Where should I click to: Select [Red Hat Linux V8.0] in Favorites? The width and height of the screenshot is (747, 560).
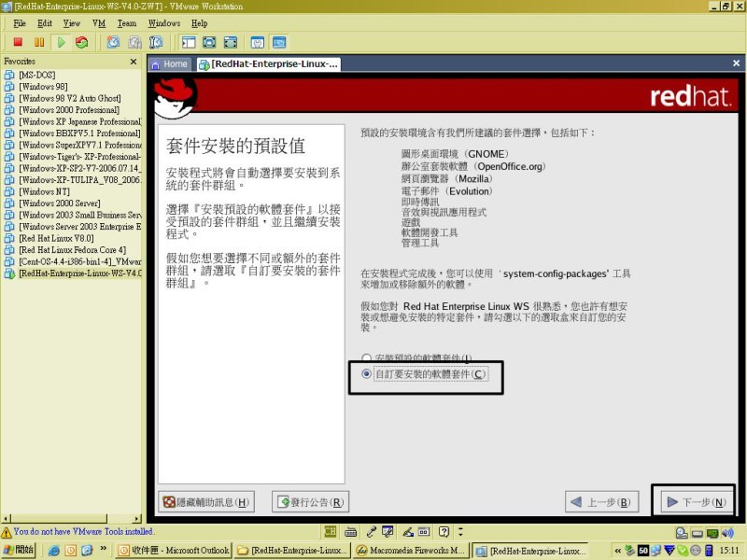(x=56, y=238)
